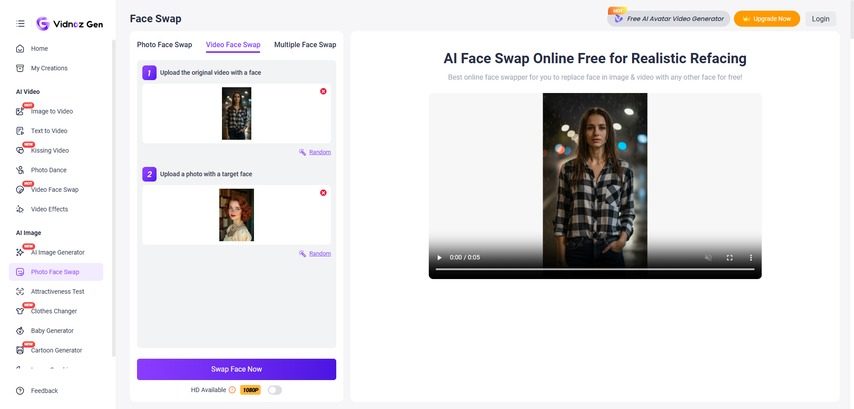854x409 pixels.
Task: Select the Cartoon Generator icon
Action: (x=20, y=350)
